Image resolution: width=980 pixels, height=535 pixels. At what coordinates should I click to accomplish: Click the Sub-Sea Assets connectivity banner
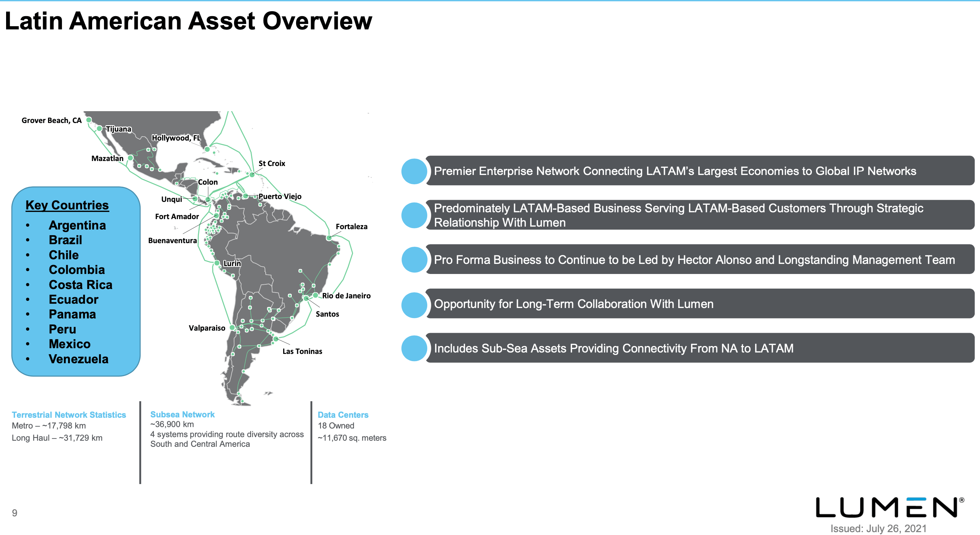[x=700, y=348]
